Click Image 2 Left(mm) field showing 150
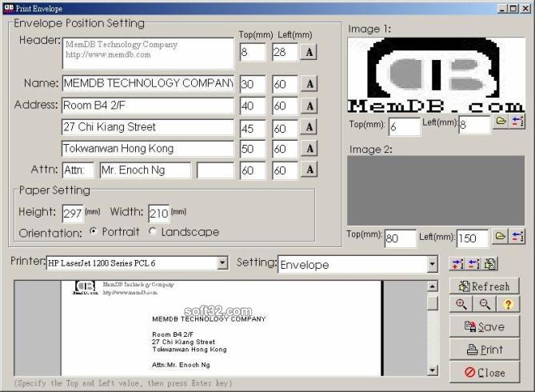 tap(473, 238)
